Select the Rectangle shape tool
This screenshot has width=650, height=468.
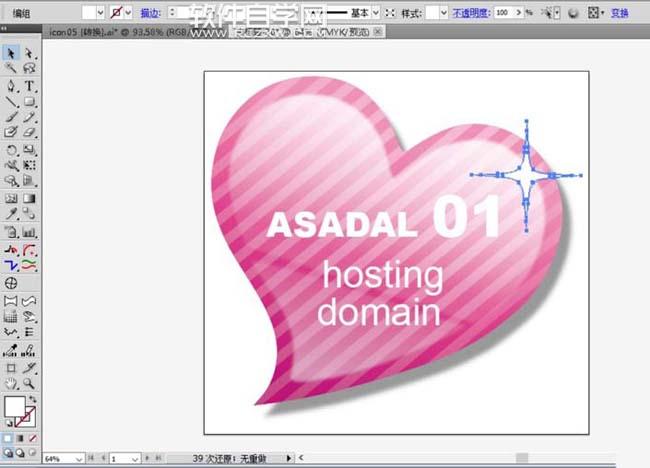pos(30,102)
